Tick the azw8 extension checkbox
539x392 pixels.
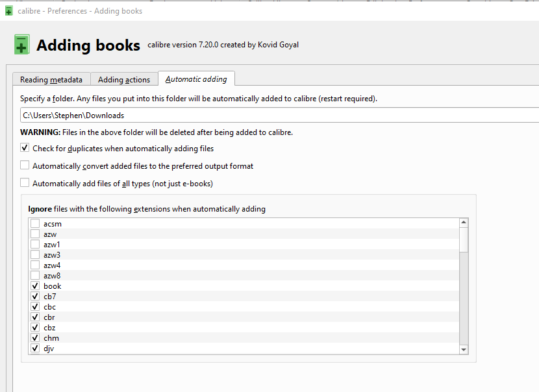tap(35, 276)
